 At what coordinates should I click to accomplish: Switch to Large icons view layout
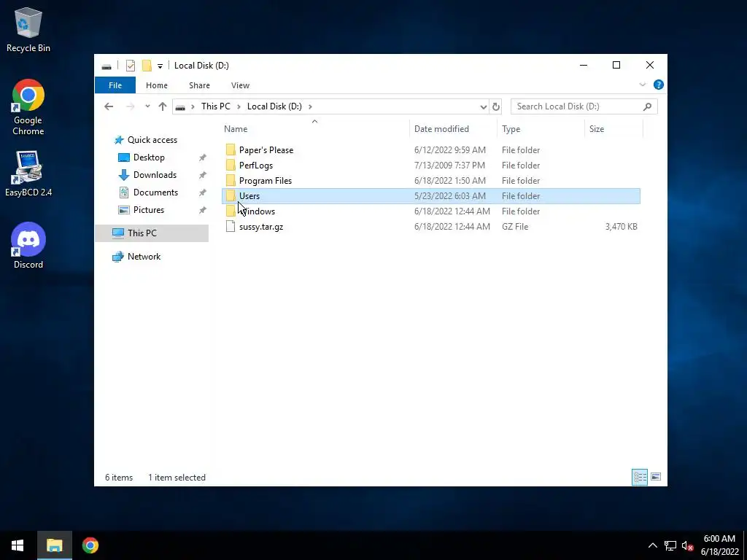point(656,477)
